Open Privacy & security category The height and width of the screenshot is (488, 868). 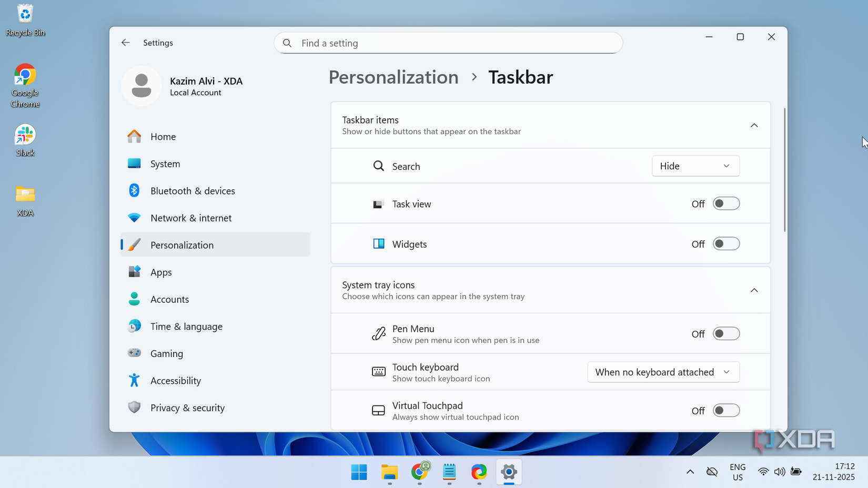pos(215,408)
